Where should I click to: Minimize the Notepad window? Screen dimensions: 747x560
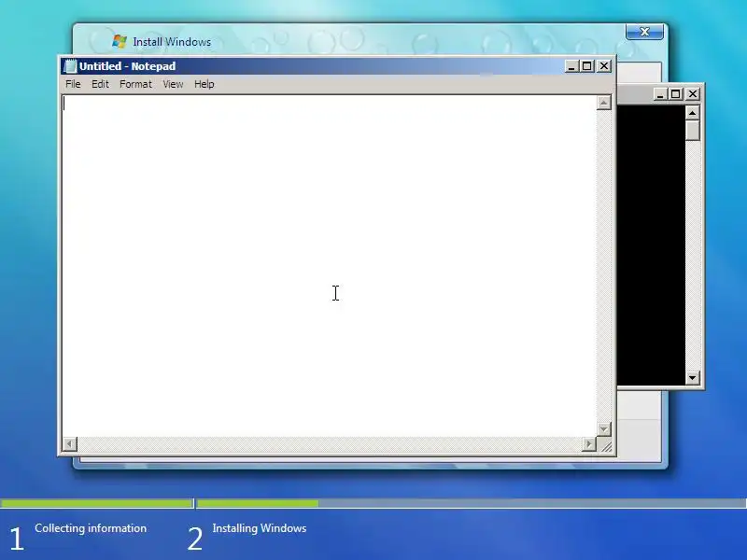coord(571,66)
